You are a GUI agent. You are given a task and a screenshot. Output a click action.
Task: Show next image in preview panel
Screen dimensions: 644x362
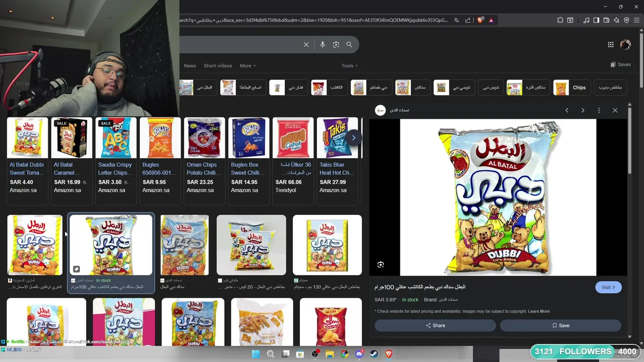point(583,110)
